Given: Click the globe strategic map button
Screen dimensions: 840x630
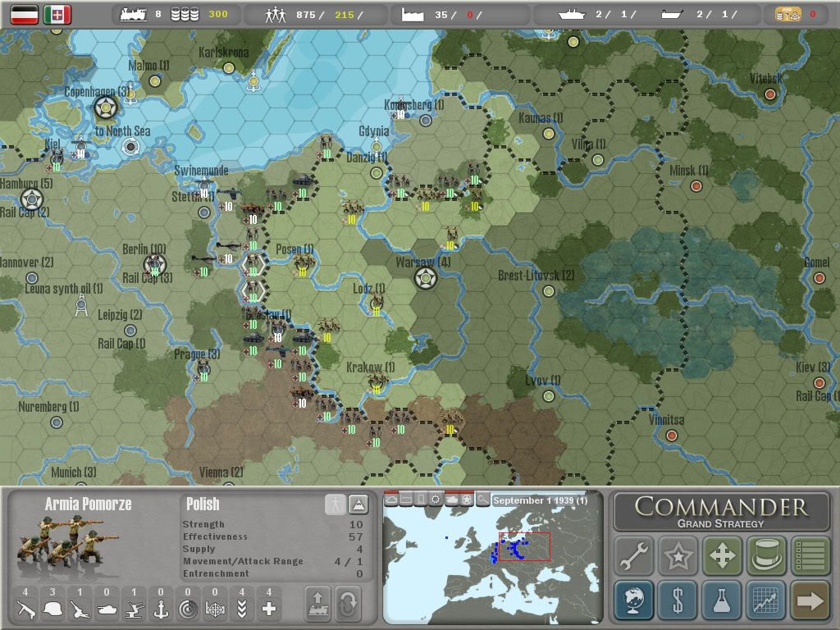Looking at the screenshot, I should [x=634, y=600].
